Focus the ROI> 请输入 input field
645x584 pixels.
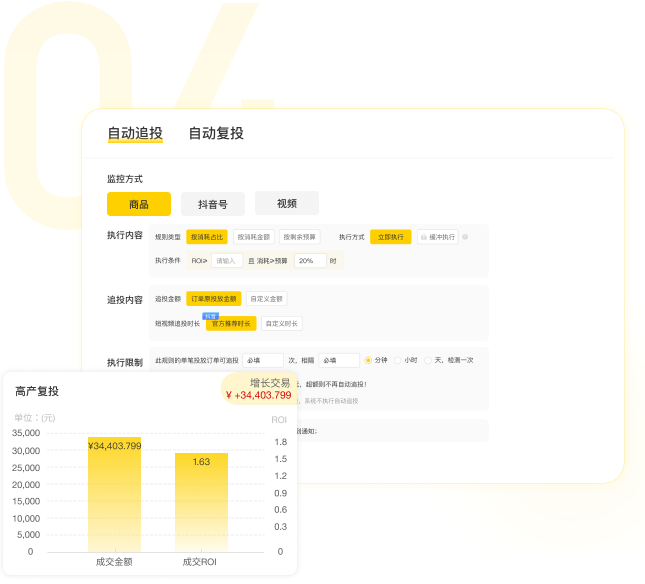click(227, 261)
